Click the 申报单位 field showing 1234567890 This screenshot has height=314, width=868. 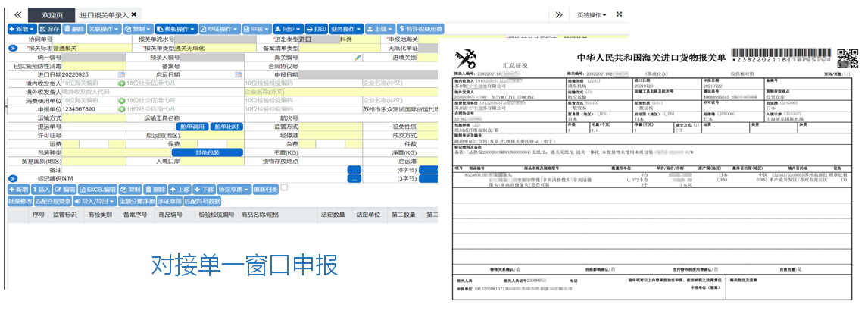coord(89,109)
